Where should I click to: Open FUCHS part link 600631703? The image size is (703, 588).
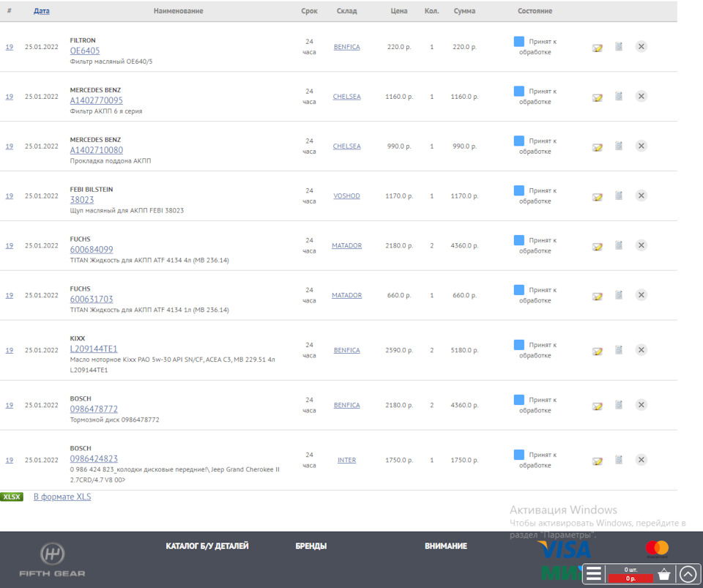pyautogui.click(x=92, y=299)
